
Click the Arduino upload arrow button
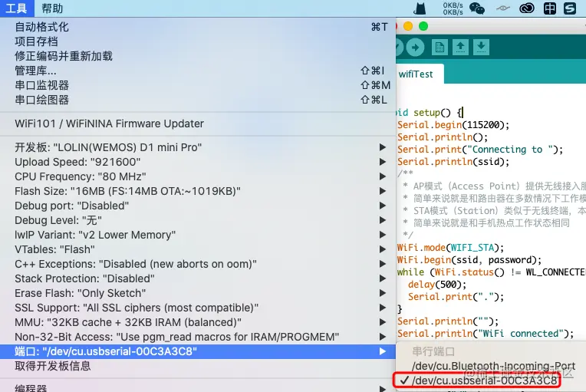coord(415,48)
